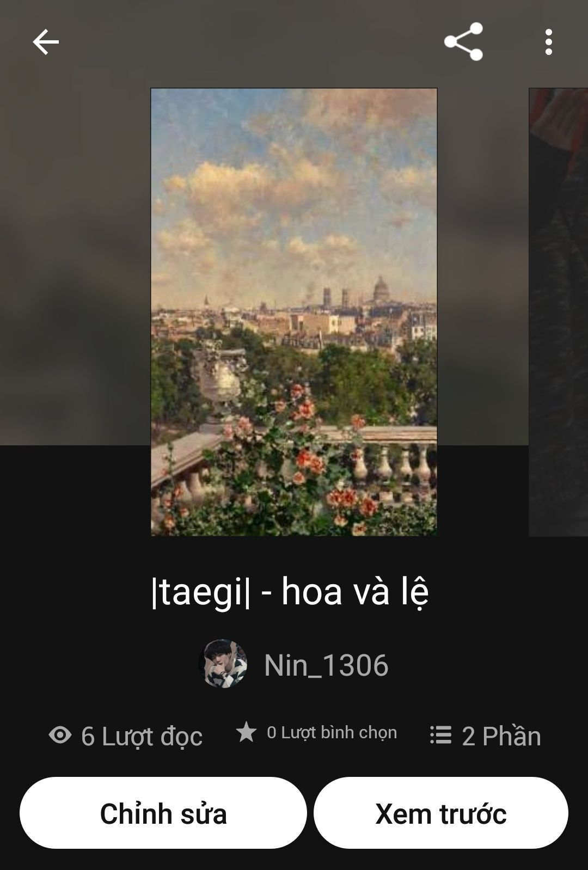The height and width of the screenshot is (870, 588).
Task: Tap the star votes icon
Action: tap(246, 732)
